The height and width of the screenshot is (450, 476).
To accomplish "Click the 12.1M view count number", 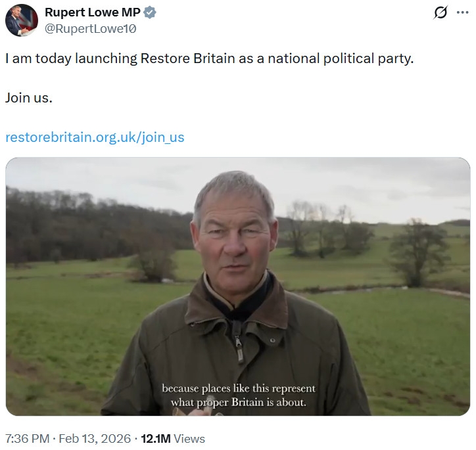I will [156, 438].
